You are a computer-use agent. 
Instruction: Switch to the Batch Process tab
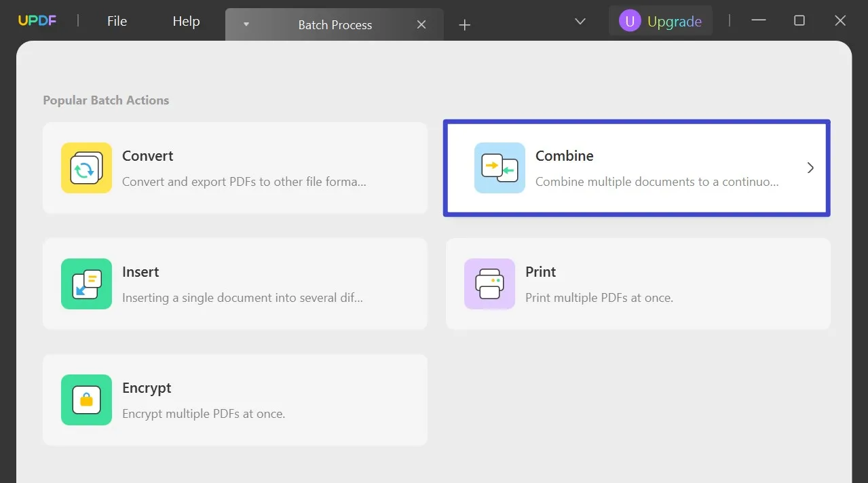(335, 25)
